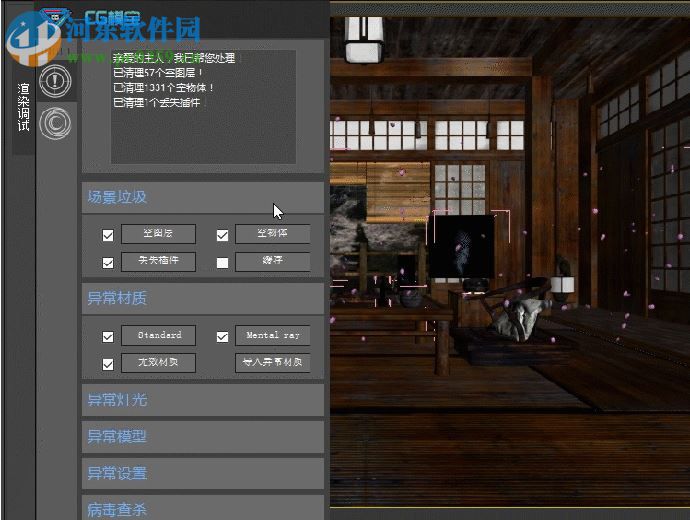Screen dimensions: 690x520
Task: Click the 丢失插件 button
Action: [158, 261]
